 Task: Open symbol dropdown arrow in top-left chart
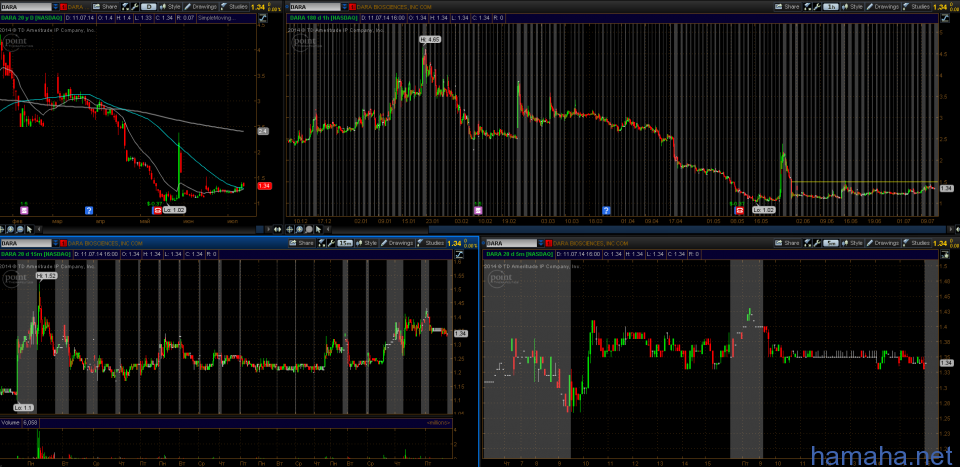(56, 7)
